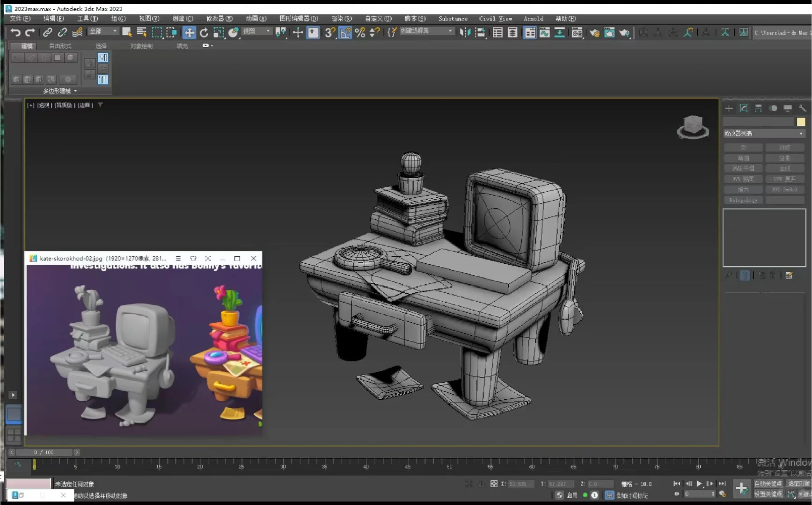Apply the UVW 展开 modifier button

click(x=785, y=179)
